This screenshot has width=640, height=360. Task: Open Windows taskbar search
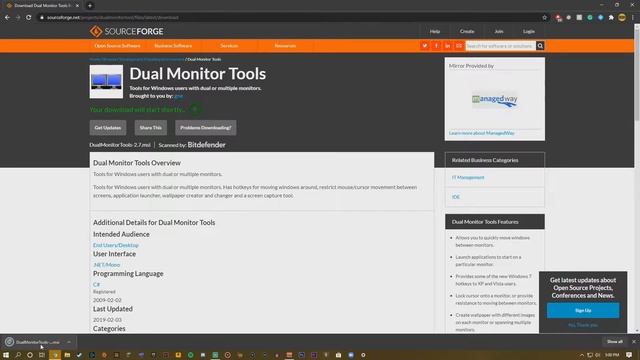(x=18, y=355)
